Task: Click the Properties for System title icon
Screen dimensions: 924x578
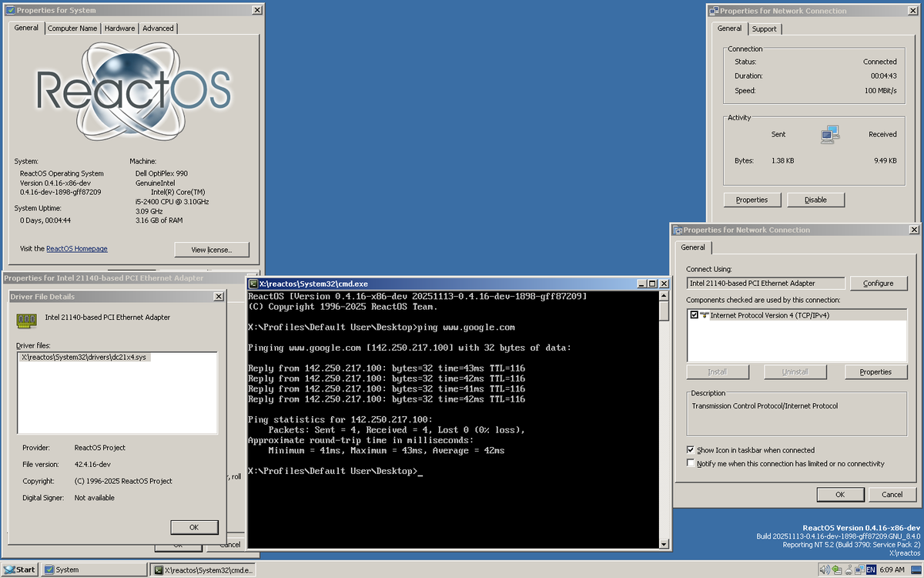Action: coord(10,11)
